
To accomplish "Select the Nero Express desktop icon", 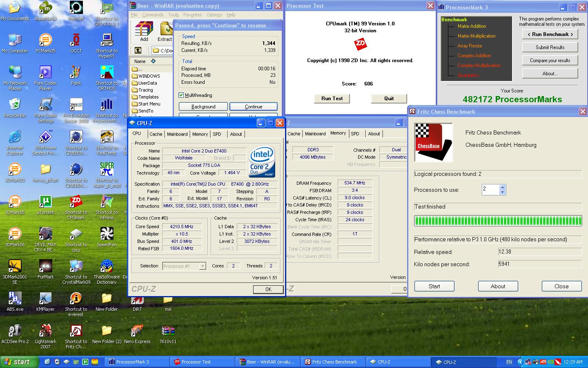I will pos(137,334).
